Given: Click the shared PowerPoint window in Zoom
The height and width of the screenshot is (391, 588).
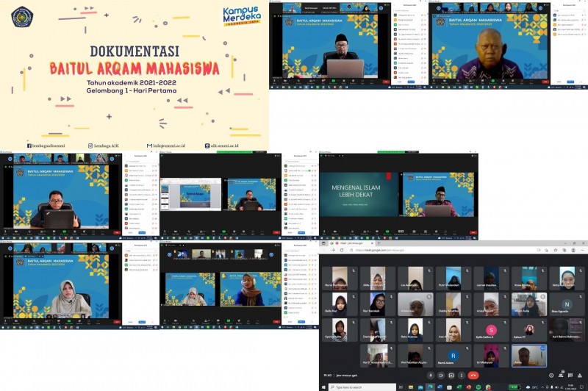Looking at the screenshot, I should pos(191,194).
